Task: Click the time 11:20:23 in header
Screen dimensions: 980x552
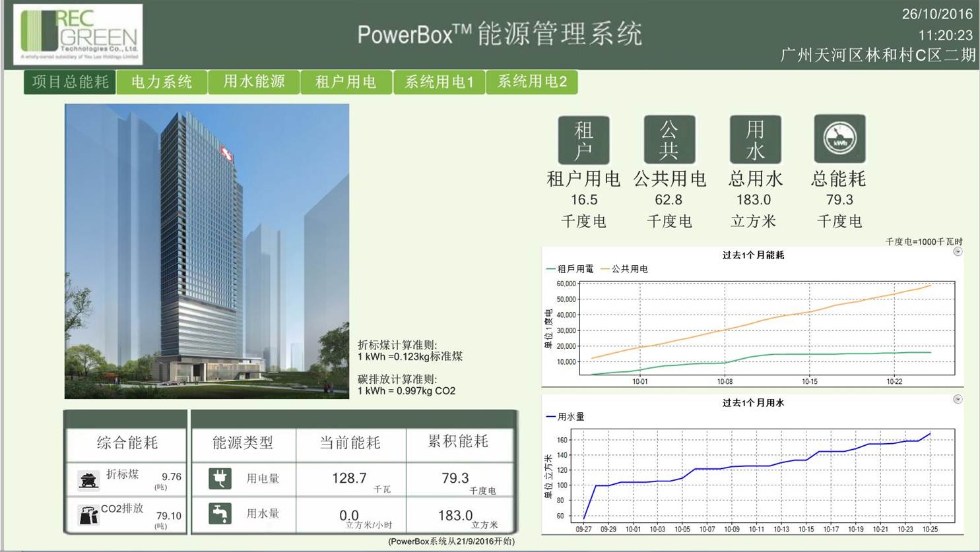Action: coord(945,35)
